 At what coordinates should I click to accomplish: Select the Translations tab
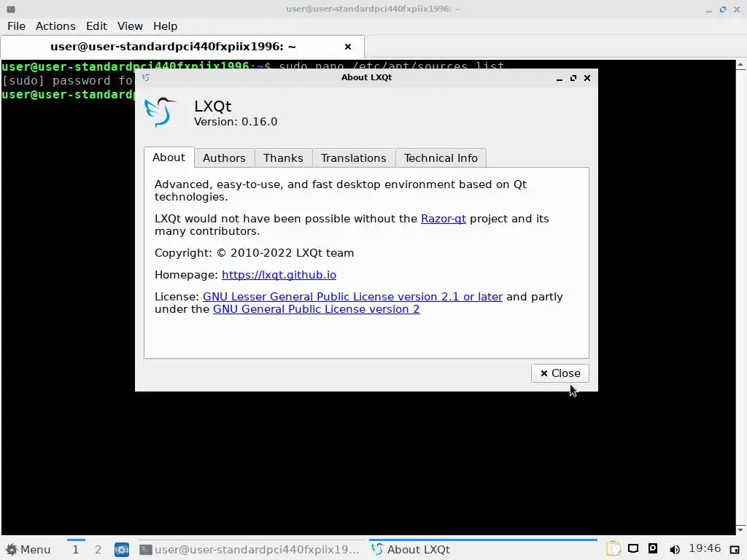click(354, 158)
